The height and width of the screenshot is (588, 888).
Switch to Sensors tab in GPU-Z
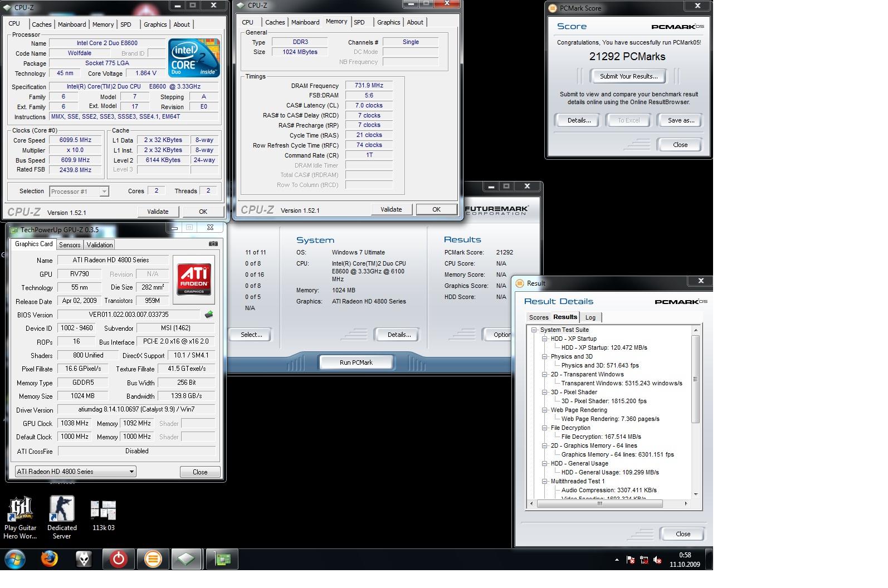coord(70,245)
